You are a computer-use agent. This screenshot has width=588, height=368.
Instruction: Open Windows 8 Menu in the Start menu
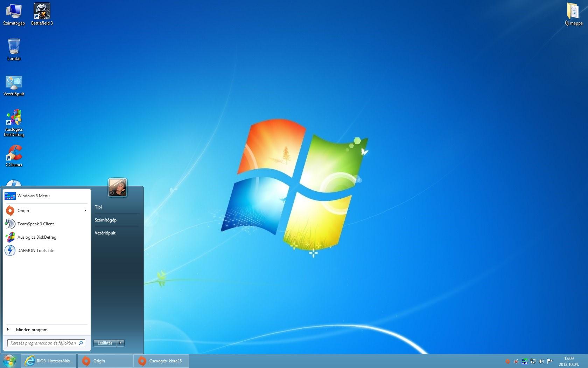point(47,196)
